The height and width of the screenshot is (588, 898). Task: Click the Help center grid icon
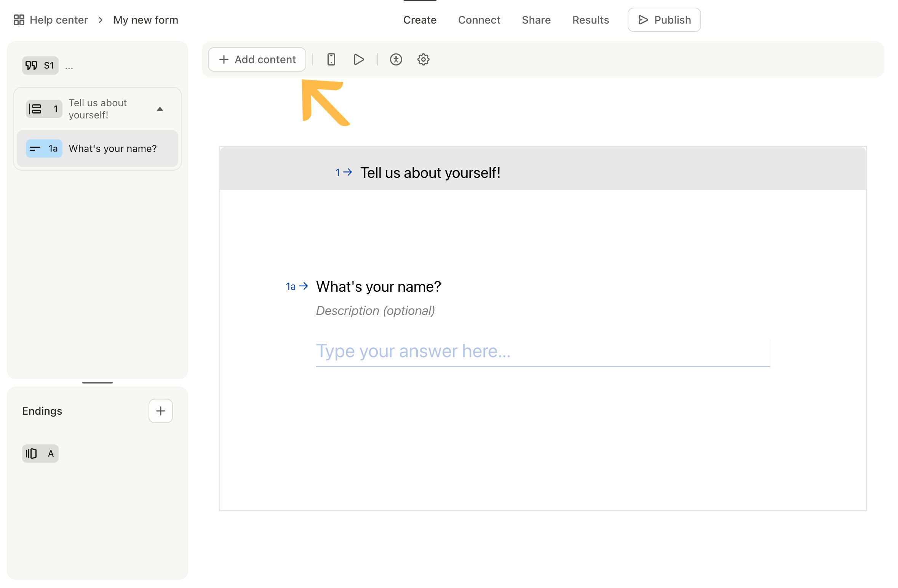pyautogui.click(x=19, y=20)
